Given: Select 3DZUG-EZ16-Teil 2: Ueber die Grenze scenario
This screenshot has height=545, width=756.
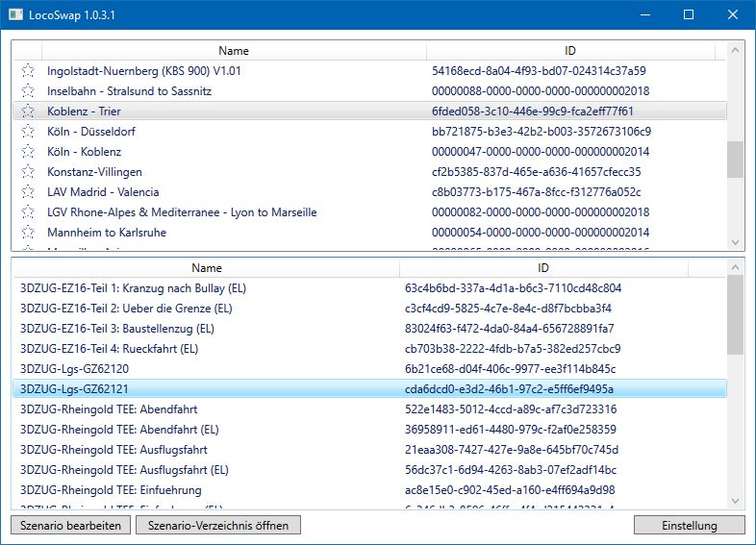Looking at the screenshot, I should [x=126, y=309].
